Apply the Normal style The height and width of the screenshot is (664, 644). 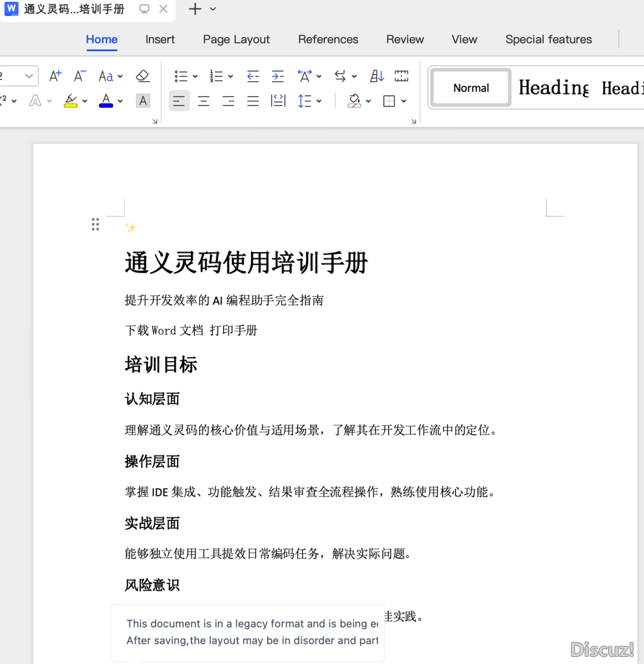471,88
